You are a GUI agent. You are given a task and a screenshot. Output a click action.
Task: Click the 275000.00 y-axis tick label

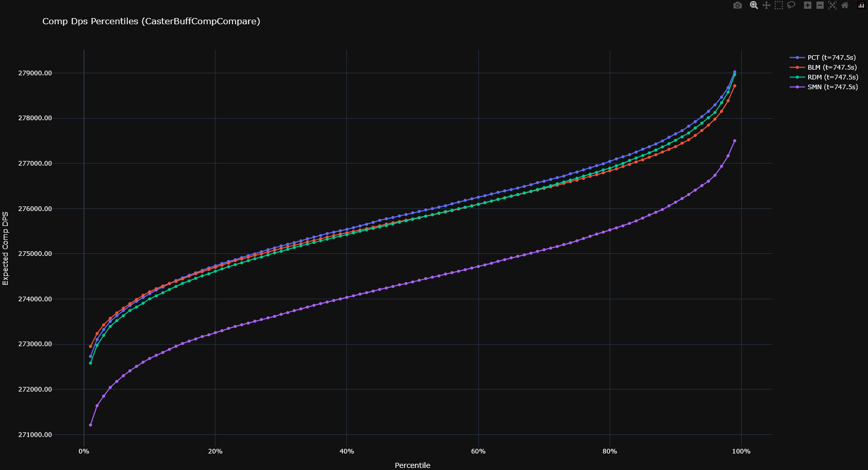click(x=35, y=254)
